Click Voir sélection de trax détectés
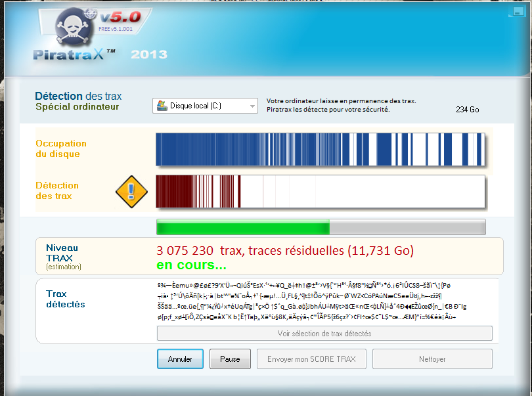 click(x=324, y=334)
